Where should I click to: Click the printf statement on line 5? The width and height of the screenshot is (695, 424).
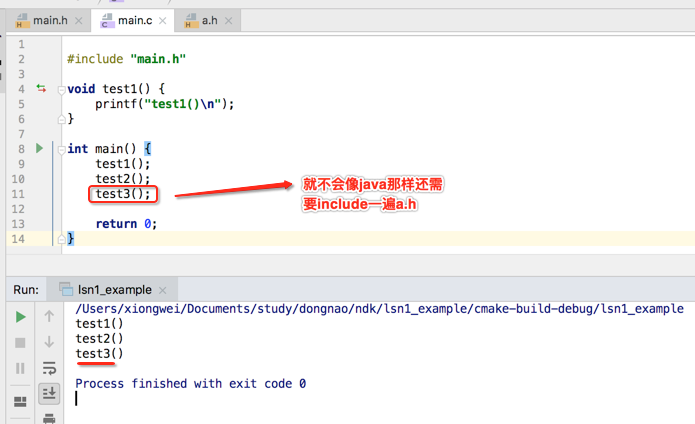pos(164,104)
